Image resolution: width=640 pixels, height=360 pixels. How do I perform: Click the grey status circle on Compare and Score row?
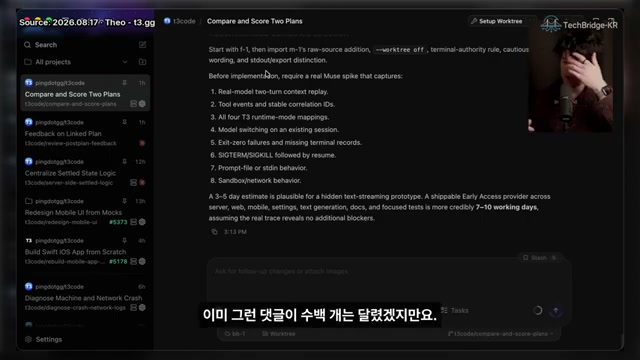142,104
